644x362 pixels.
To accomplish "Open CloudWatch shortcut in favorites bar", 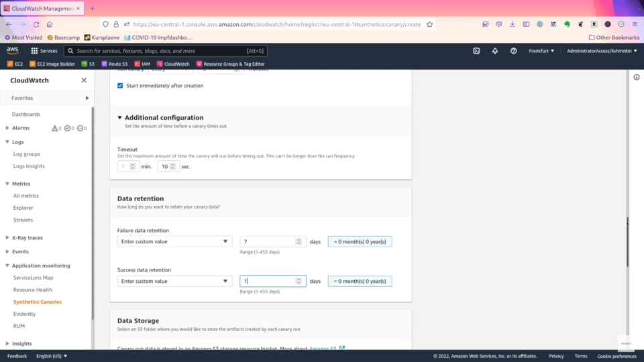I will pyautogui.click(x=173, y=64).
